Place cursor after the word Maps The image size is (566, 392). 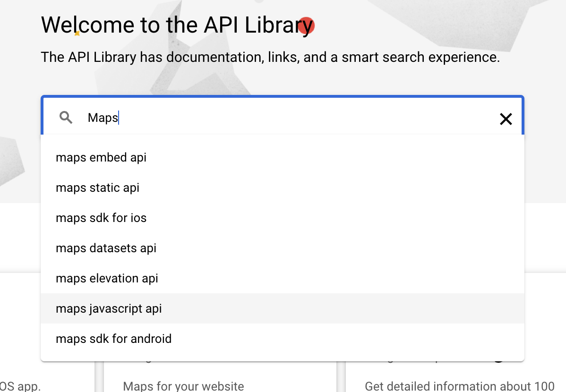(119, 118)
